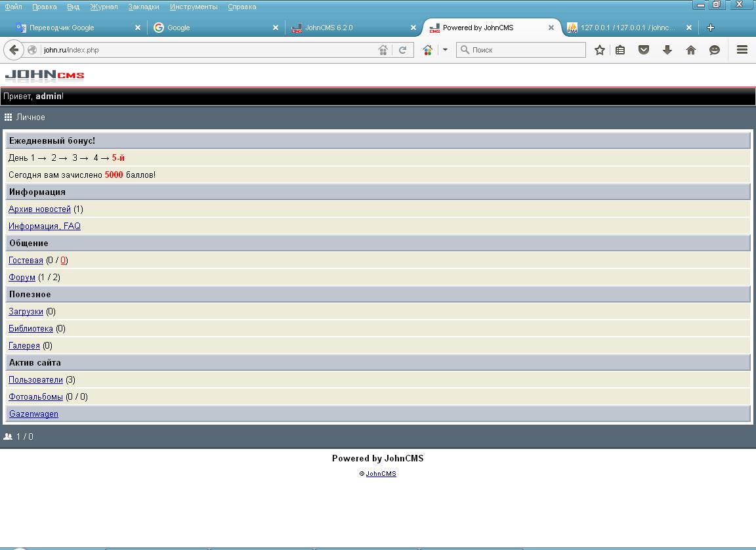Click the smiley chat icon in the toolbar

tap(715, 50)
